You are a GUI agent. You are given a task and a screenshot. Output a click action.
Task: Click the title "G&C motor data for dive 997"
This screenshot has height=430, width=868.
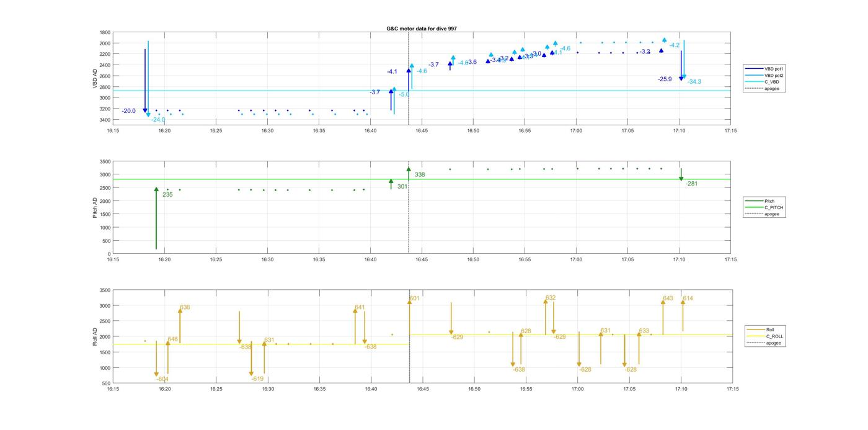point(422,29)
